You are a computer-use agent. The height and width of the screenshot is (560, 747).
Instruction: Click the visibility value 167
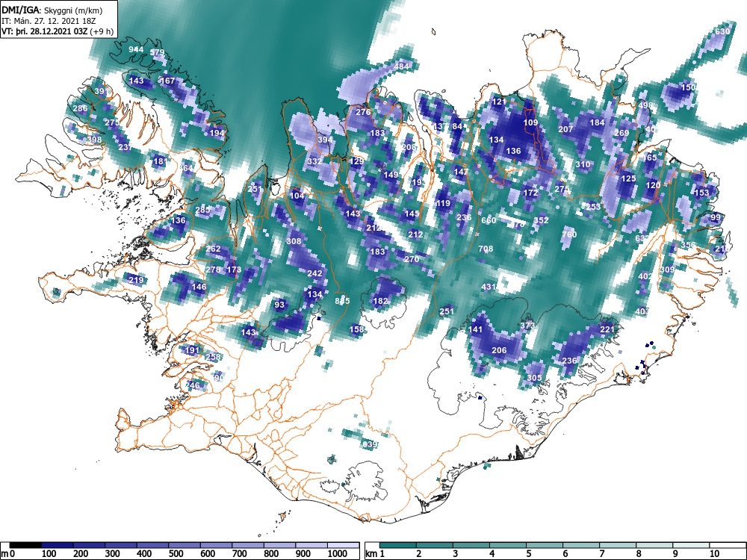click(x=167, y=81)
